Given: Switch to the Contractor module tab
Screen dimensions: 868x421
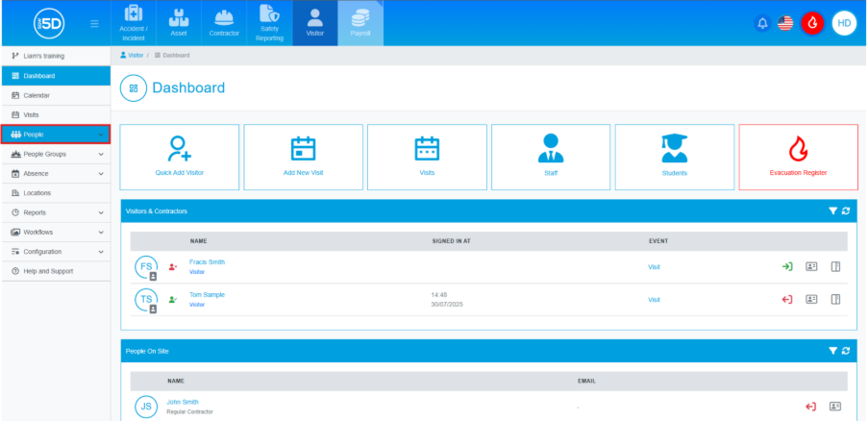Looking at the screenshot, I should pos(224,23).
